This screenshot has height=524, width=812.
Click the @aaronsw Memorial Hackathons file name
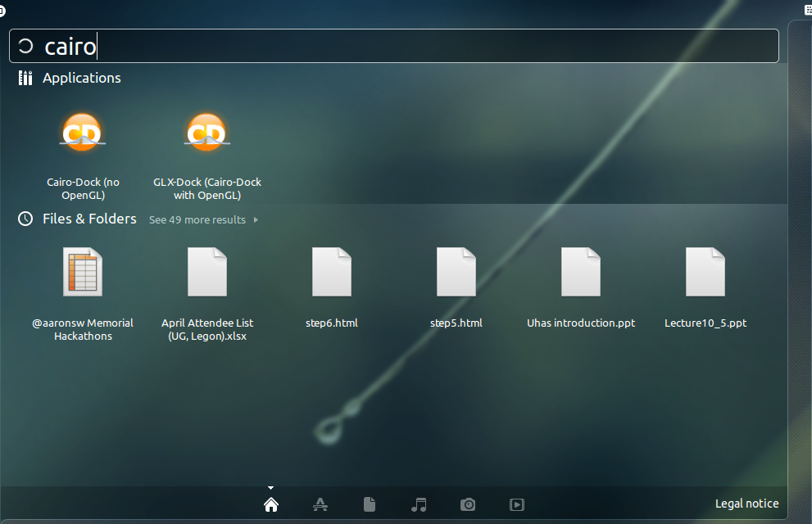point(83,329)
